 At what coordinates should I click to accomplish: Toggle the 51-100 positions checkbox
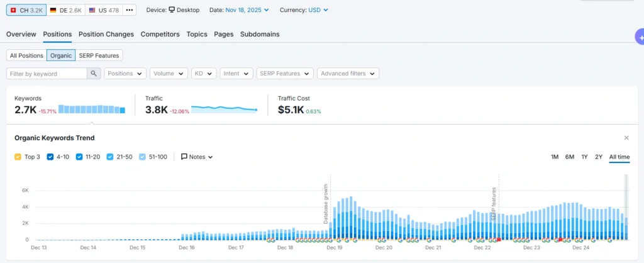[142, 157]
